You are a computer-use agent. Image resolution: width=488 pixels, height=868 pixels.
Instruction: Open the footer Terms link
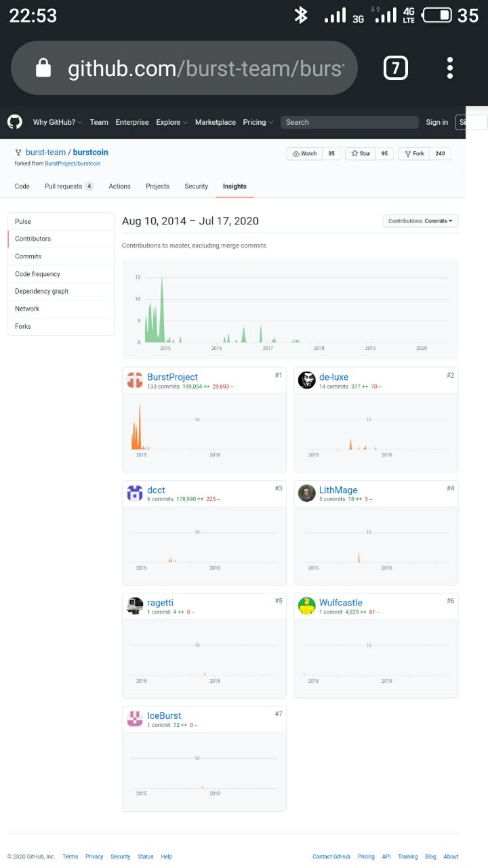point(70,856)
